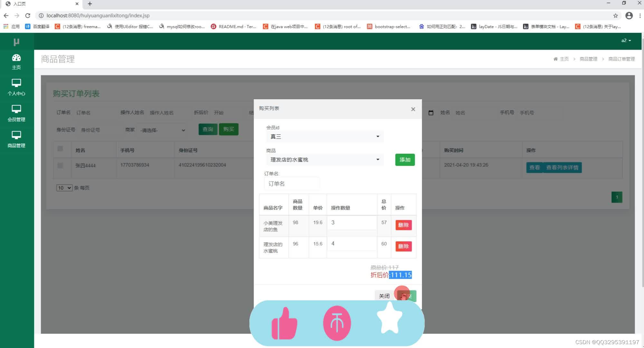Click the 购买 button in filter bar
Screen dimensions: 644x348
coord(229,129)
